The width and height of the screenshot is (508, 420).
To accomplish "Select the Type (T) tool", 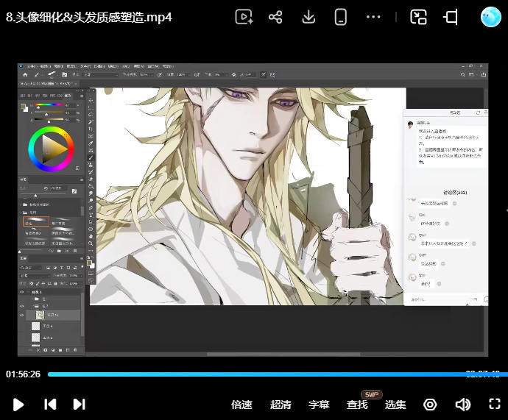I will [x=91, y=215].
